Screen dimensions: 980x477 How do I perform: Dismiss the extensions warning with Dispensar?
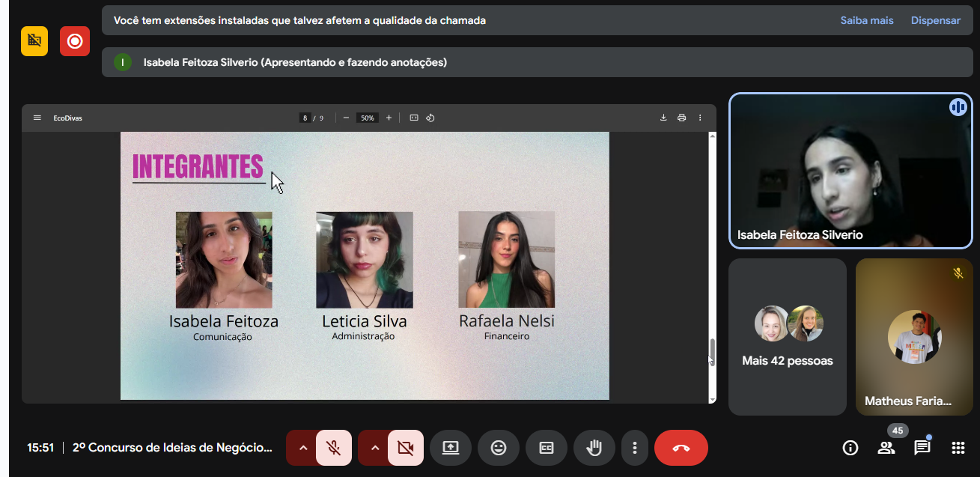click(935, 20)
